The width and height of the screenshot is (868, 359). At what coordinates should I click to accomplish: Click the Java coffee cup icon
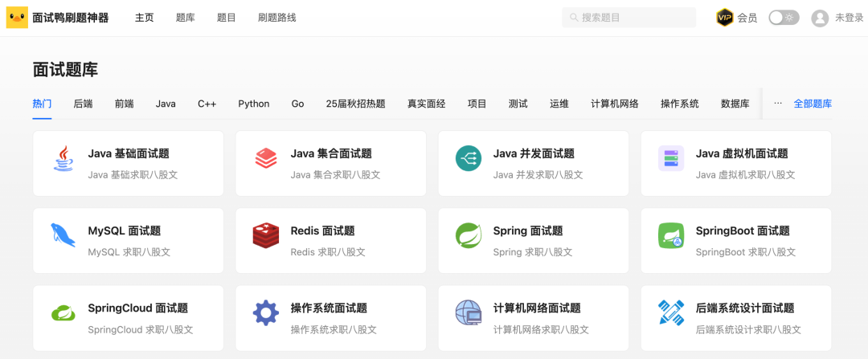(x=63, y=158)
